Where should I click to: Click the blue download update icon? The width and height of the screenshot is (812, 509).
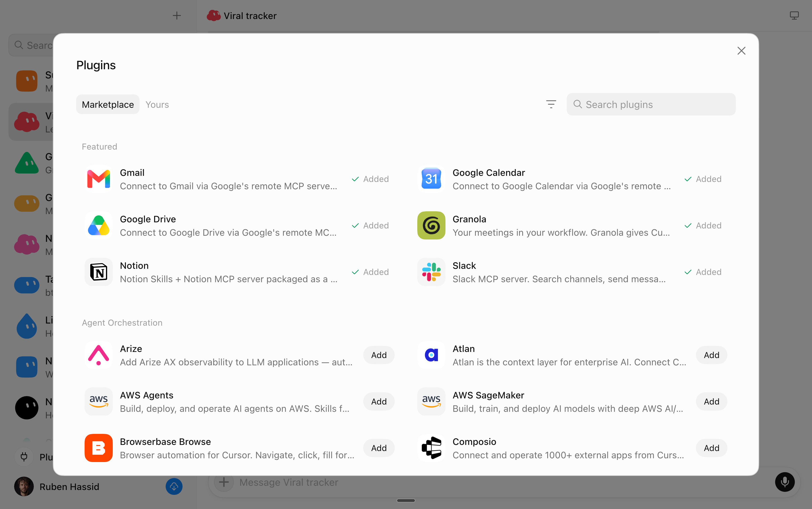[x=174, y=486]
